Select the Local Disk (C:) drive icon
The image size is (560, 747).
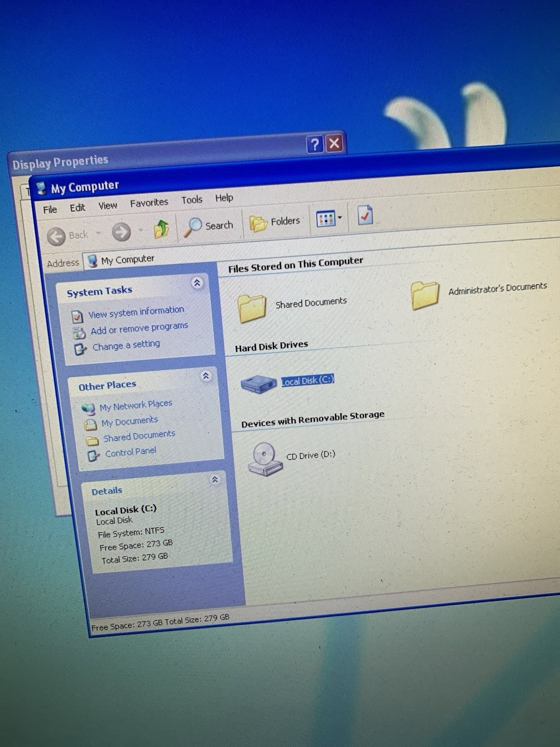pos(259,385)
